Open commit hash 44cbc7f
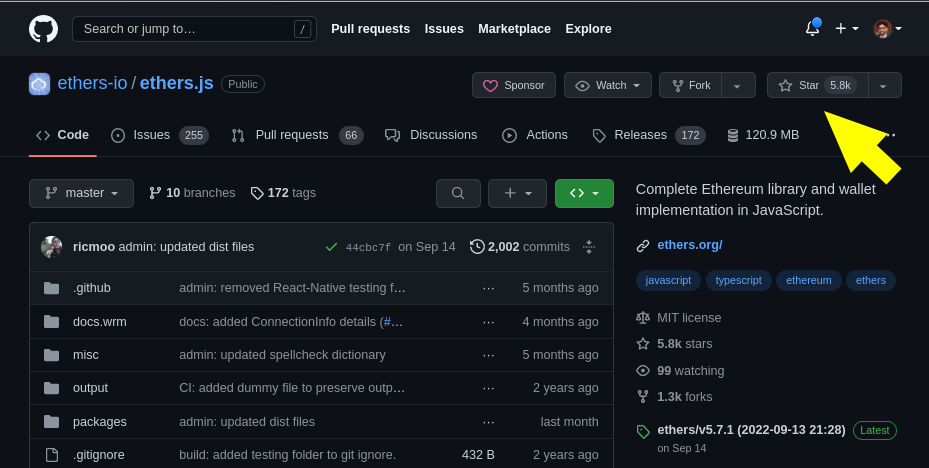This screenshot has width=929, height=468. tap(368, 248)
